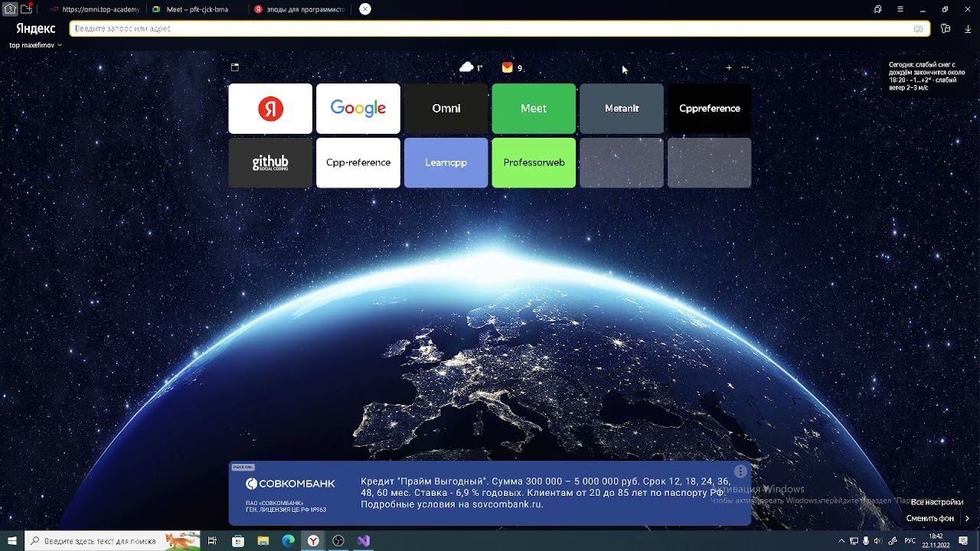Click the Yandex Browser taskbar icon

(x=314, y=541)
